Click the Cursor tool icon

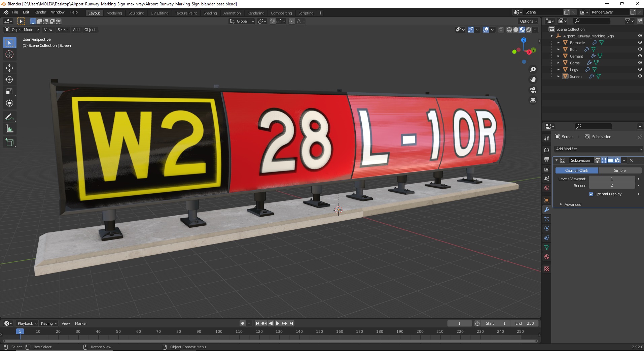pyautogui.click(x=9, y=54)
